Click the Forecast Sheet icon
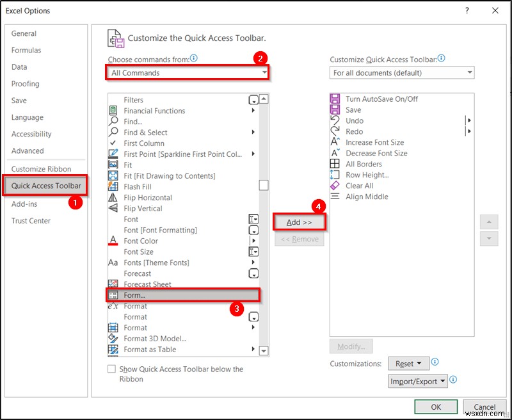The width and height of the screenshot is (512, 420). (113, 284)
